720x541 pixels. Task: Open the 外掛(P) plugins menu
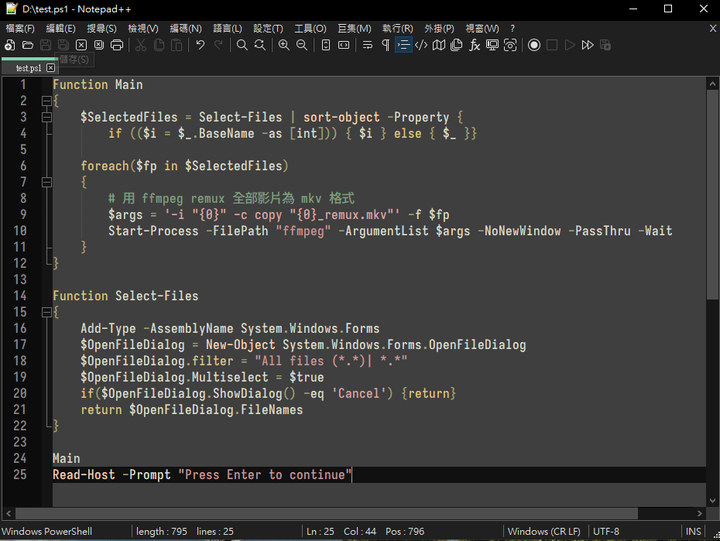439,28
